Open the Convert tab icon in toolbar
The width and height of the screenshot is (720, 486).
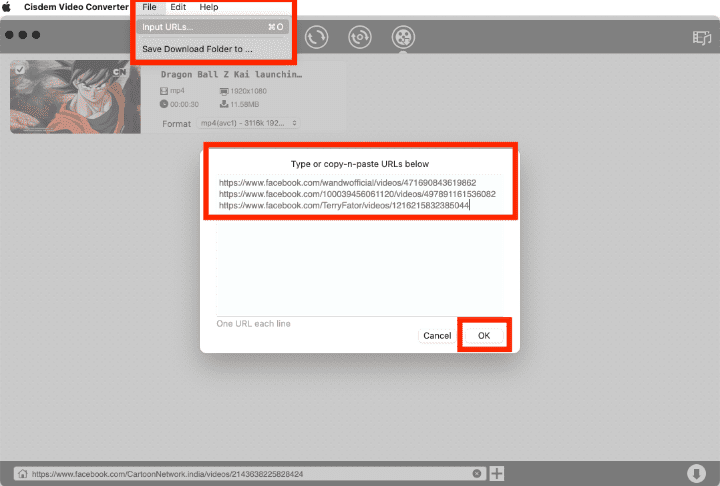point(316,37)
